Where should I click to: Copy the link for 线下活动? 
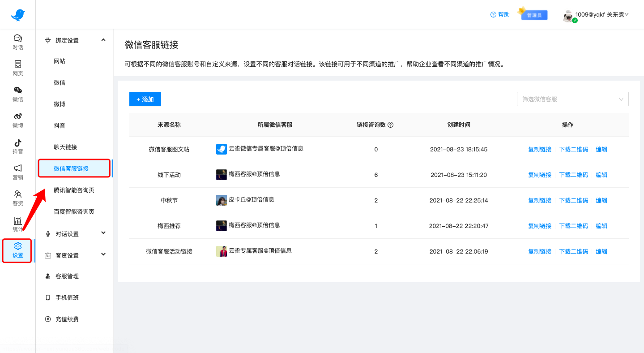[540, 175]
